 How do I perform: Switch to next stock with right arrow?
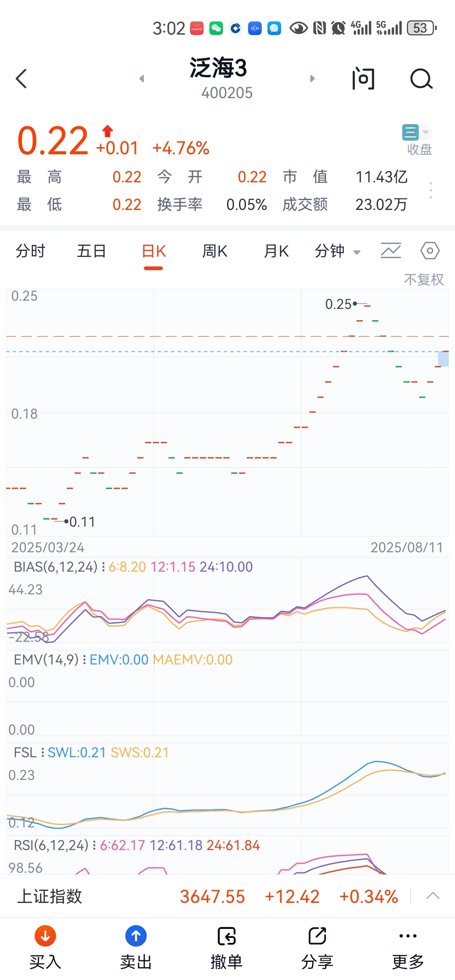[312, 78]
